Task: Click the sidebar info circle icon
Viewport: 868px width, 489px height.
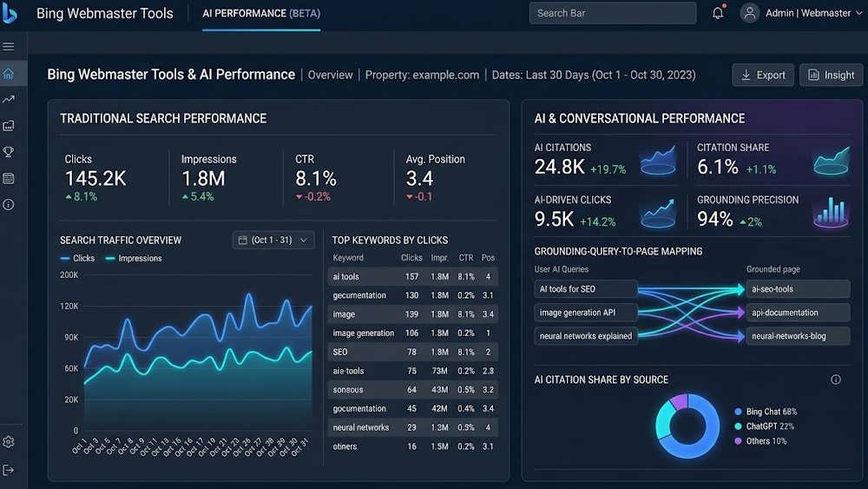Action: 9,204
